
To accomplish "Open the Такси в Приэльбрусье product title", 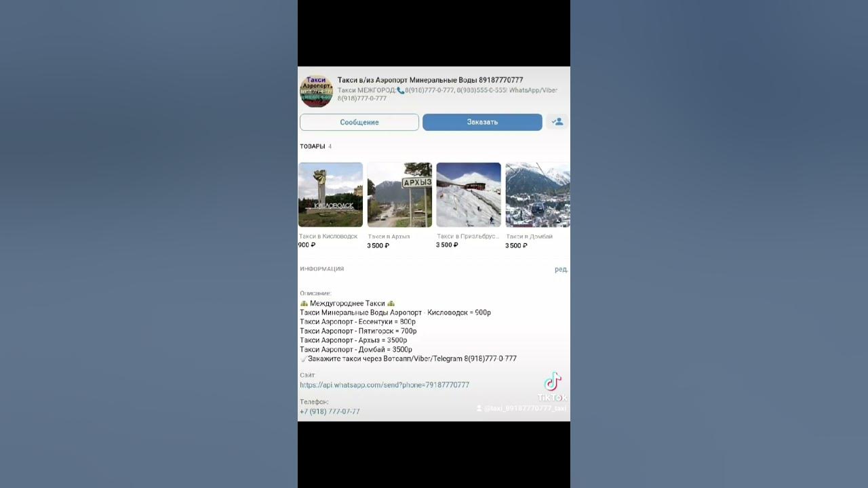I will coord(468,237).
